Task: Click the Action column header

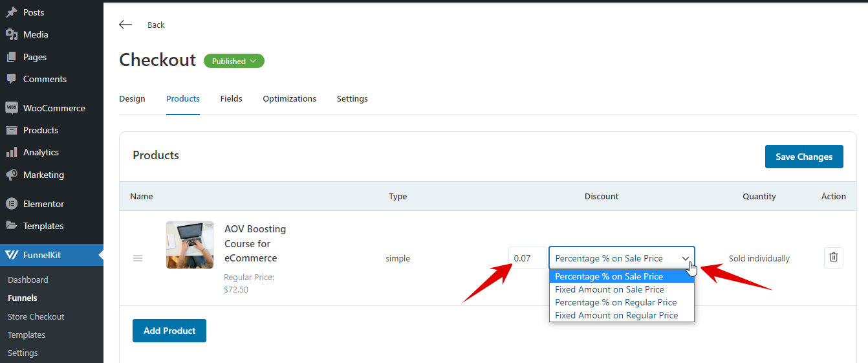Action: (834, 196)
